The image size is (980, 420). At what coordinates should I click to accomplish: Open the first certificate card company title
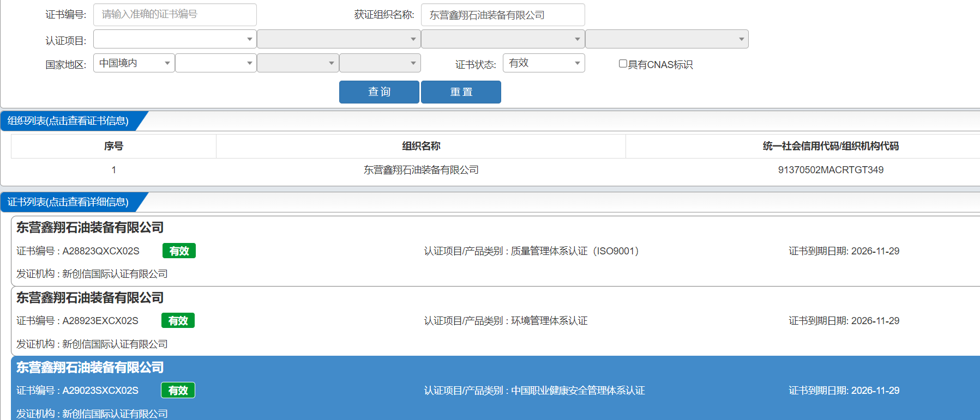tap(90, 228)
